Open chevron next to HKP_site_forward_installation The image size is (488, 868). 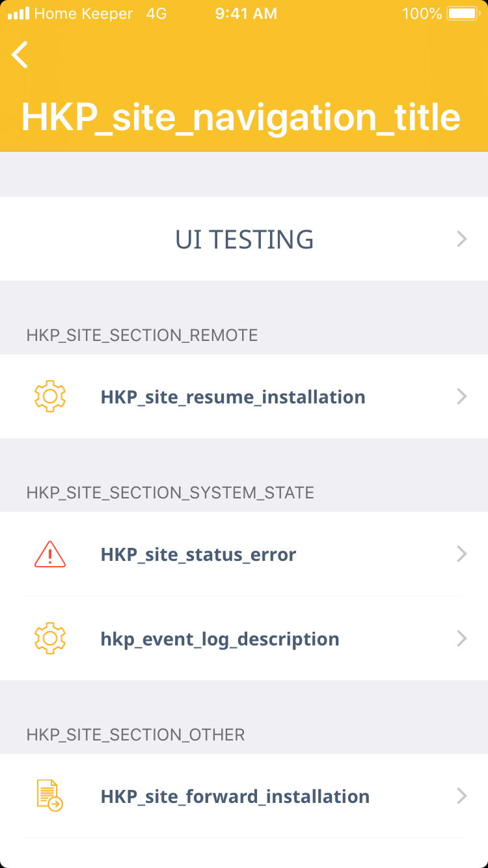462,796
